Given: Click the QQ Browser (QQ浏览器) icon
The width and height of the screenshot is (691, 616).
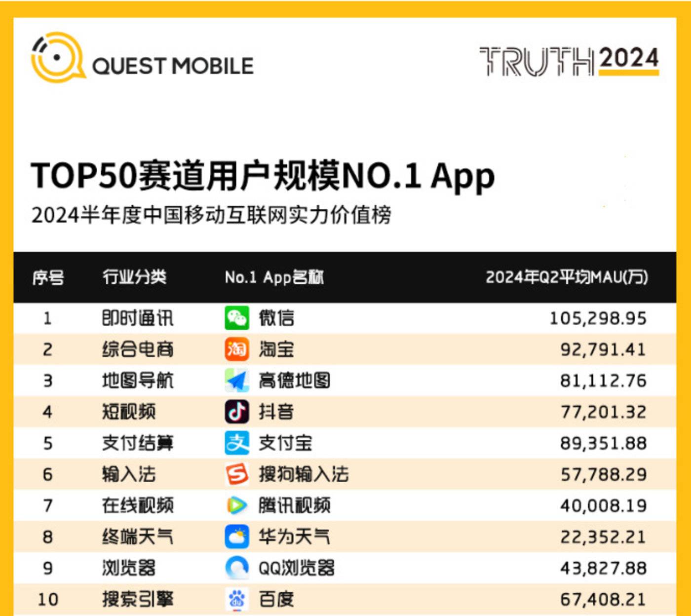Looking at the screenshot, I should [237, 568].
